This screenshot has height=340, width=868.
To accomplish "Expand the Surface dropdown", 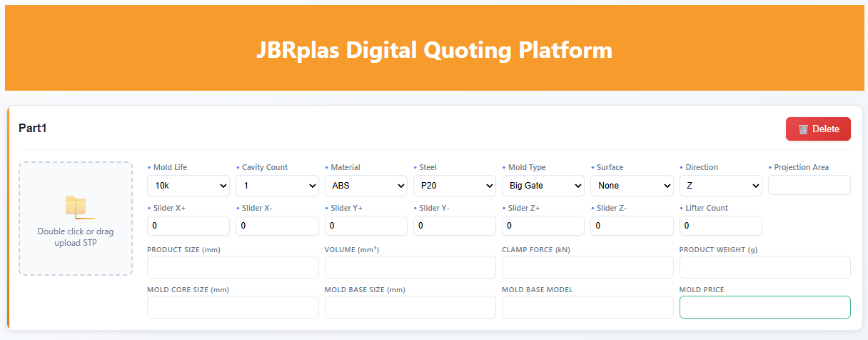I will pyautogui.click(x=632, y=186).
